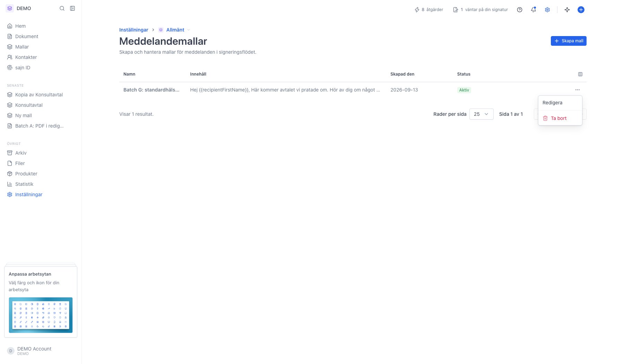Open the search icon in sidebar header
624x364 pixels.
62,8
